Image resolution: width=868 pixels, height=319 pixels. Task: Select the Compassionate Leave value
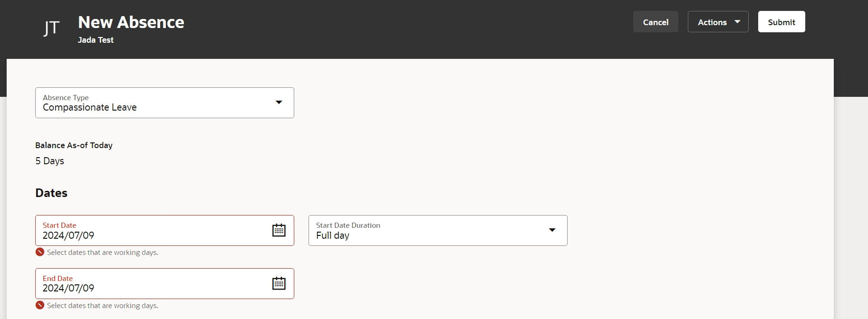(x=89, y=107)
